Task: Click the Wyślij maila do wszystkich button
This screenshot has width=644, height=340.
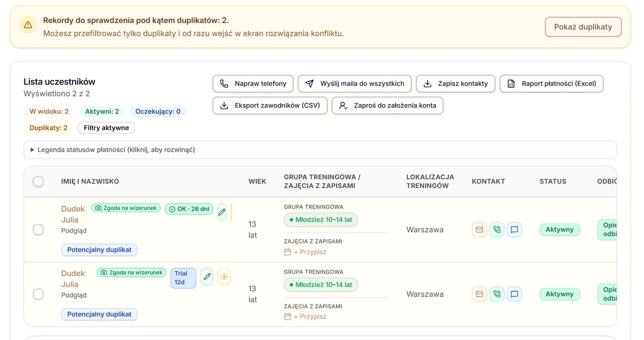Action: coord(355,84)
